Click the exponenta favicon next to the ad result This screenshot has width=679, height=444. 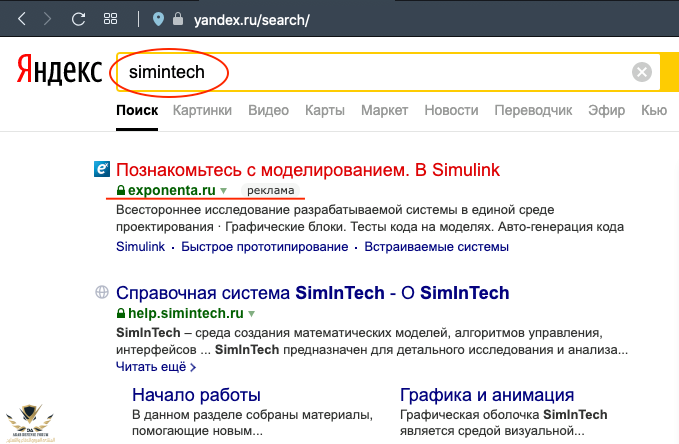pyautogui.click(x=102, y=169)
